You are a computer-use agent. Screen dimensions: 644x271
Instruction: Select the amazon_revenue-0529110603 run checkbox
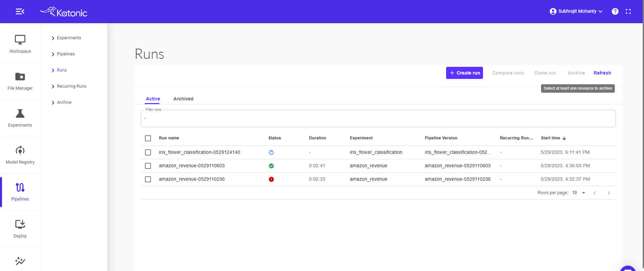pos(148,166)
